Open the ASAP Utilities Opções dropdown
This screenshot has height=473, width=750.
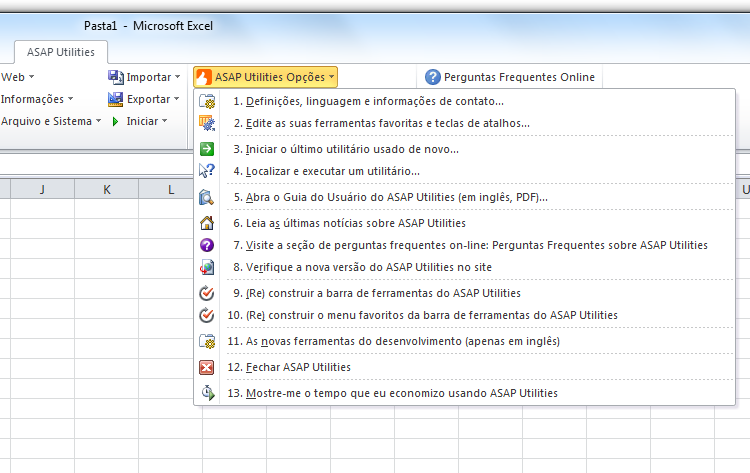(x=265, y=77)
